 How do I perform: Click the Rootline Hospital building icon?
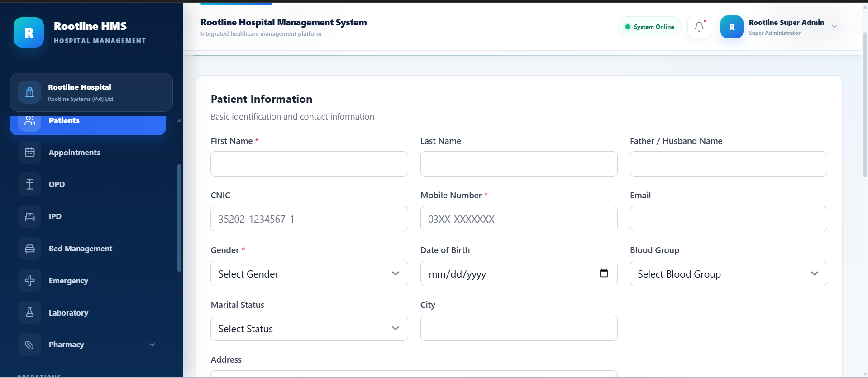coord(30,92)
